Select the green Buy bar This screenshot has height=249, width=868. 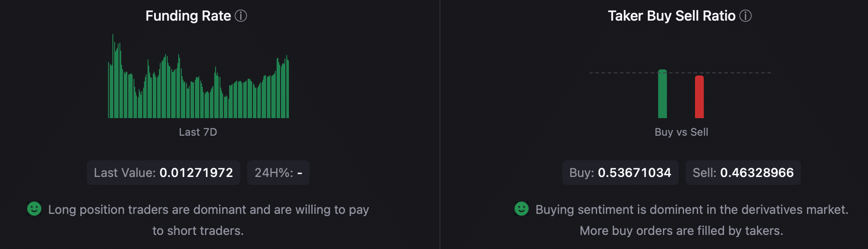pyautogui.click(x=663, y=94)
